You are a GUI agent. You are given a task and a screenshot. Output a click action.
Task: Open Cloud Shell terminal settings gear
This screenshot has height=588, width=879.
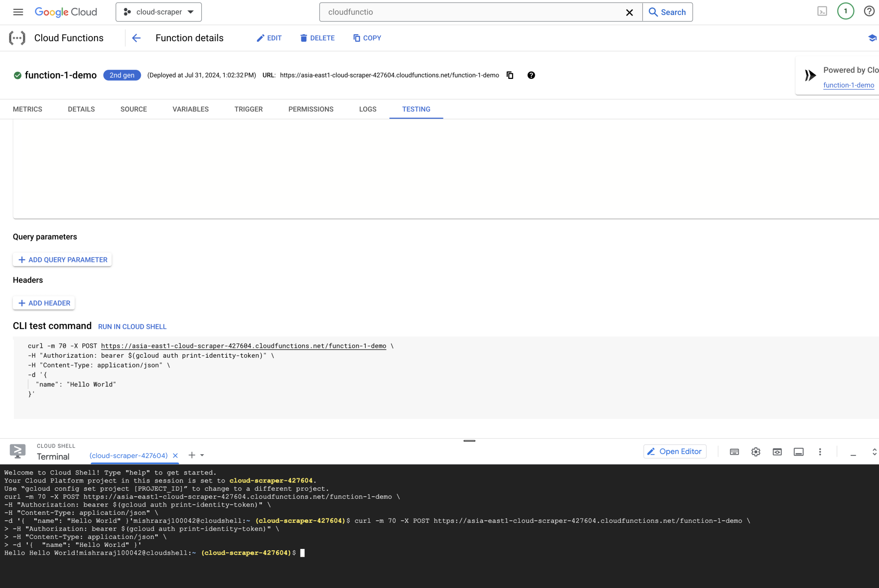tap(756, 452)
